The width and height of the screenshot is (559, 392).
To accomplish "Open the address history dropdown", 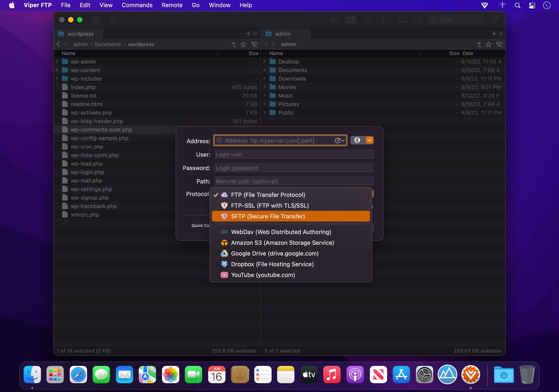I will [340, 141].
